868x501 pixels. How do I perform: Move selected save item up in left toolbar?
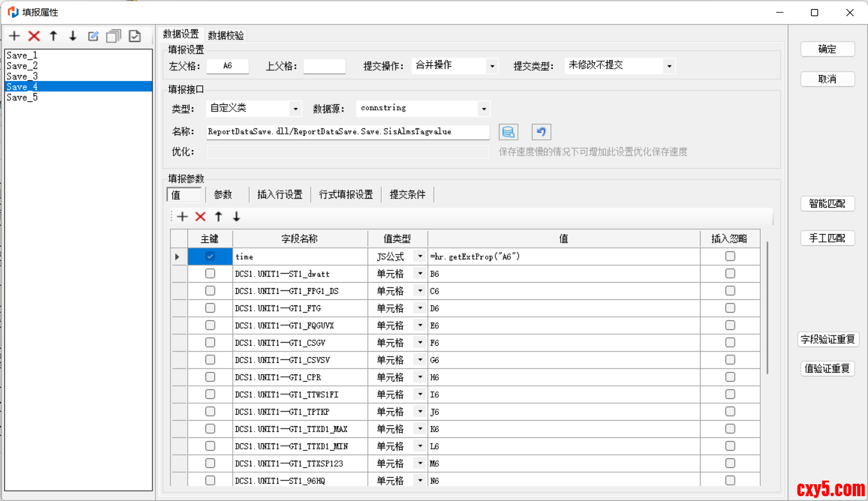pos(53,36)
